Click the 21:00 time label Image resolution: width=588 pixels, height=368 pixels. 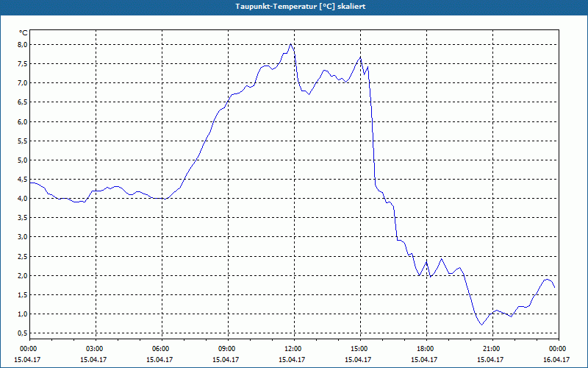pyautogui.click(x=492, y=349)
